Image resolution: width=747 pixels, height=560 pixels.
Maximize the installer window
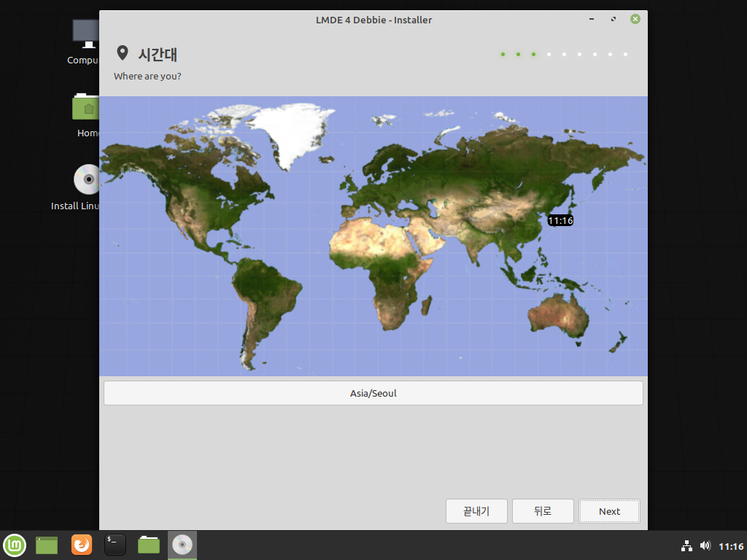pos(613,19)
